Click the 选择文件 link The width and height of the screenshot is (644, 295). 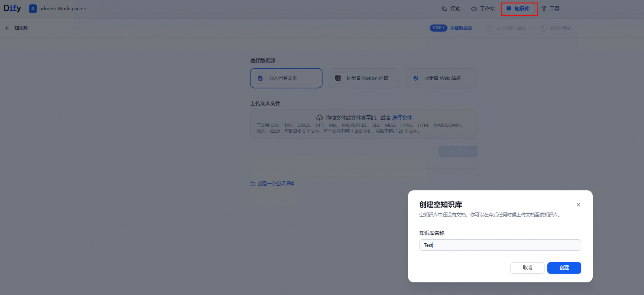tap(402, 118)
